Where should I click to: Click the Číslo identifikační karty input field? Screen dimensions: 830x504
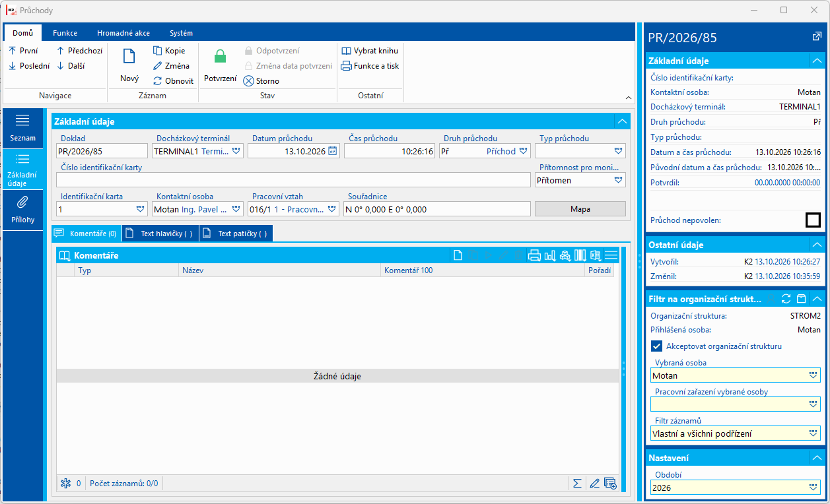point(293,180)
